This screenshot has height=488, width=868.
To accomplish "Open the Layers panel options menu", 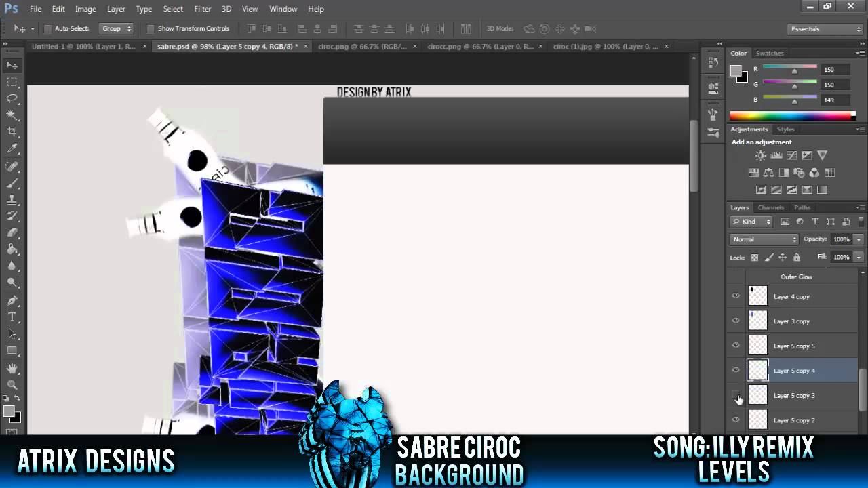I will 860,207.
